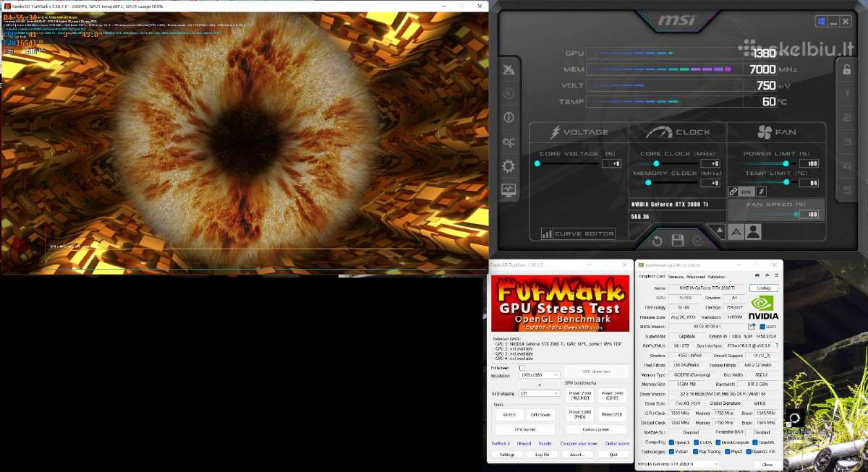Expand the GPU selection arrow in Afterburner
This screenshot has height=472, width=868.
(720, 231)
